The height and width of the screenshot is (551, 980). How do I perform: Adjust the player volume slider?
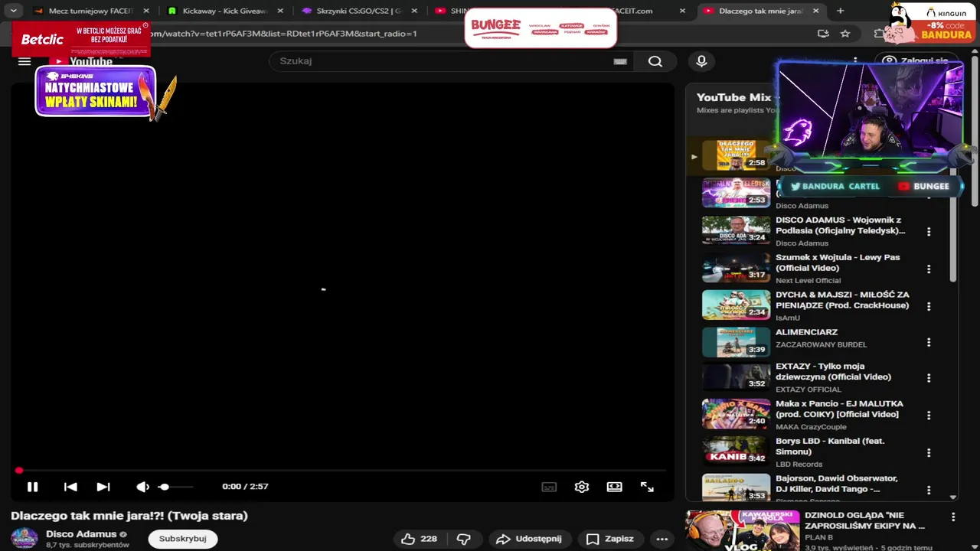[x=175, y=487]
